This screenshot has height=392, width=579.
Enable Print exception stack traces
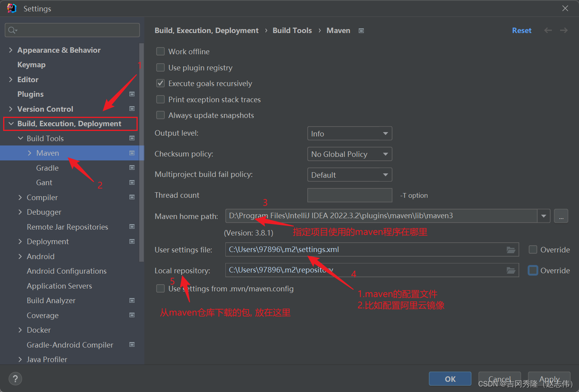click(160, 99)
